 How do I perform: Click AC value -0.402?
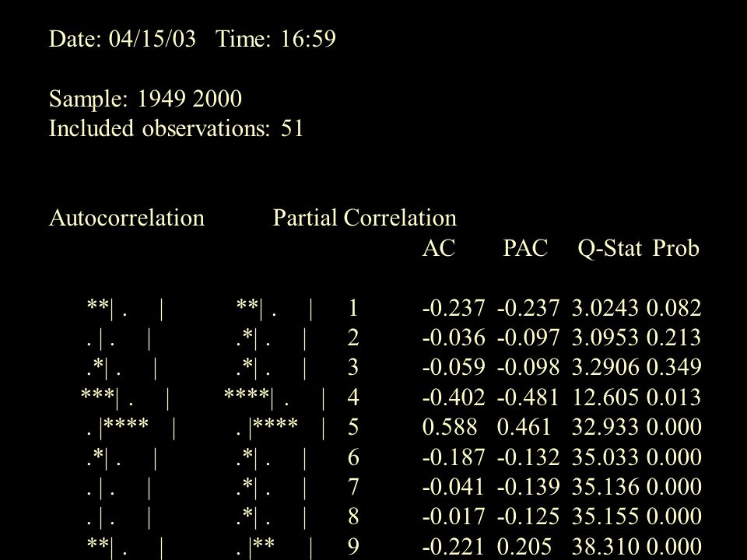point(454,397)
